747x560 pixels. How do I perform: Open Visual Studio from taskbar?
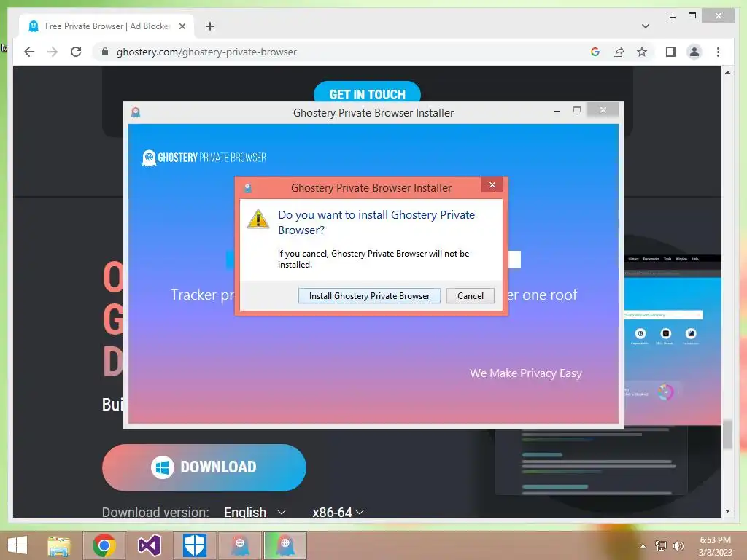point(149,545)
